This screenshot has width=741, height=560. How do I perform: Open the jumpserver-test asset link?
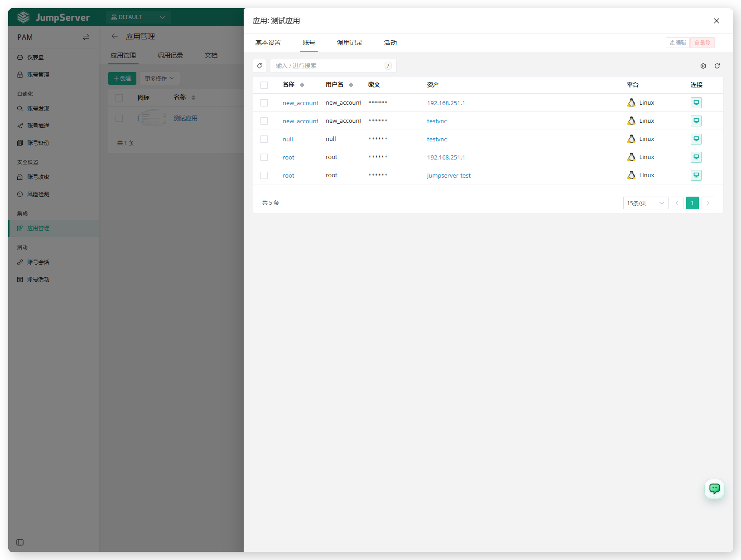(449, 176)
